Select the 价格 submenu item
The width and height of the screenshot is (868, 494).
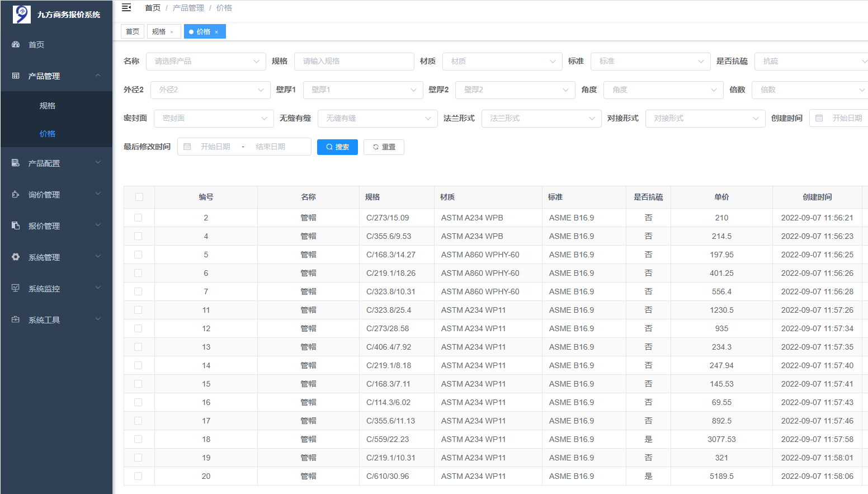click(56, 134)
